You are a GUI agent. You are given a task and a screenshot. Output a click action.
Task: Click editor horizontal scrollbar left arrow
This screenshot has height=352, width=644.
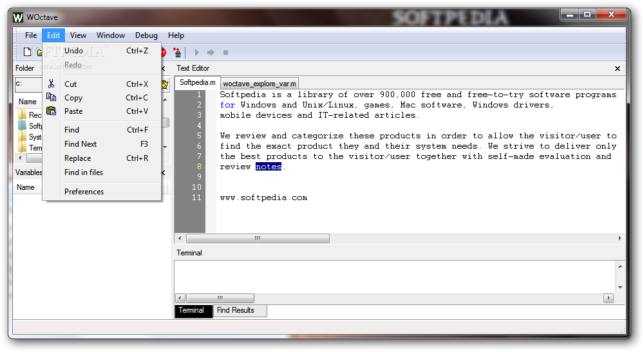(180, 238)
